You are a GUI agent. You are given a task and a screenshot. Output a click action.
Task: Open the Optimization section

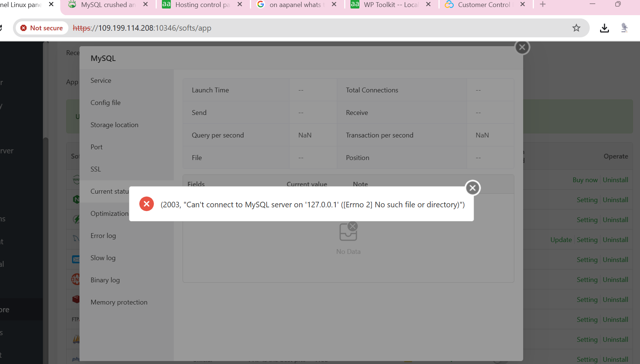109,214
